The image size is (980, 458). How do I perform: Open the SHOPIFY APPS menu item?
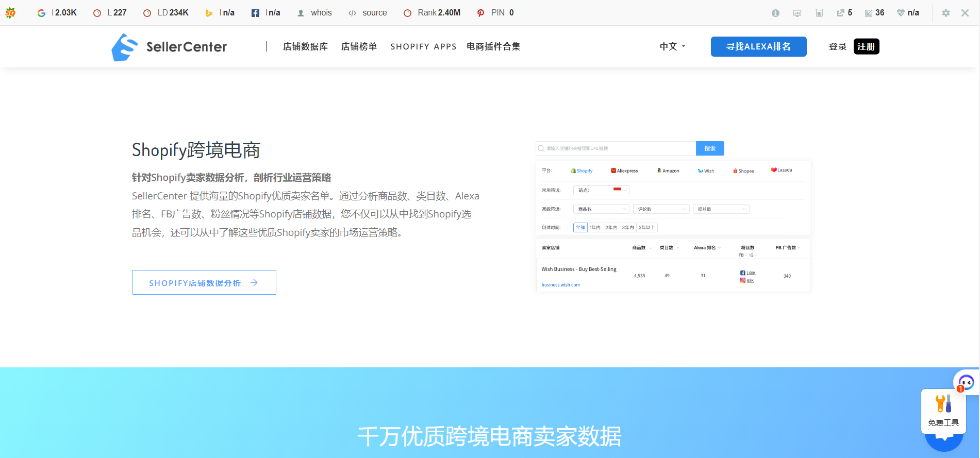[423, 46]
